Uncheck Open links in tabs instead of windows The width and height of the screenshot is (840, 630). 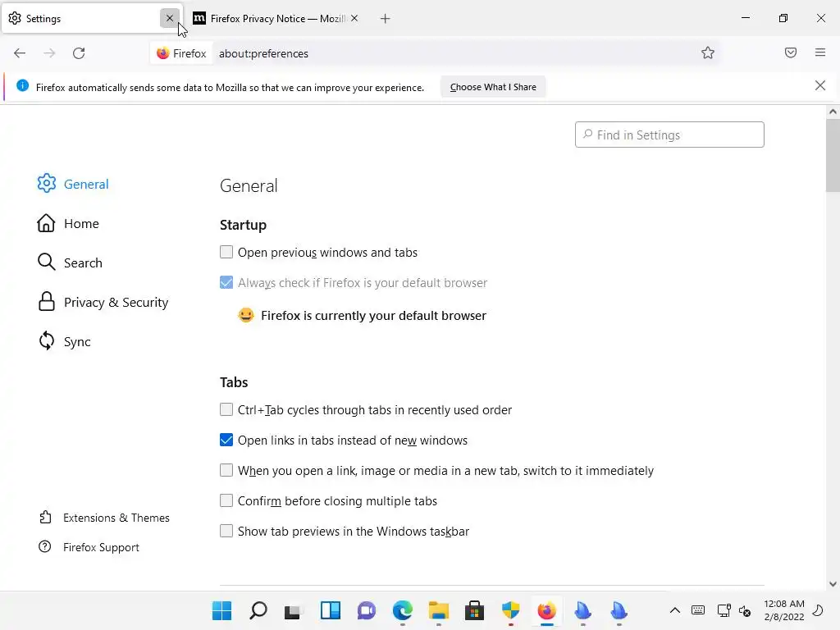point(226,440)
